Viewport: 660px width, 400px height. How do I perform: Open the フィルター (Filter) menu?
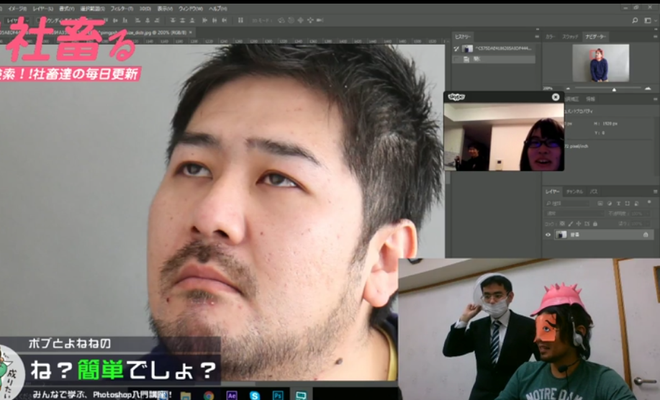pyautogui.click(x=117, y=8)
